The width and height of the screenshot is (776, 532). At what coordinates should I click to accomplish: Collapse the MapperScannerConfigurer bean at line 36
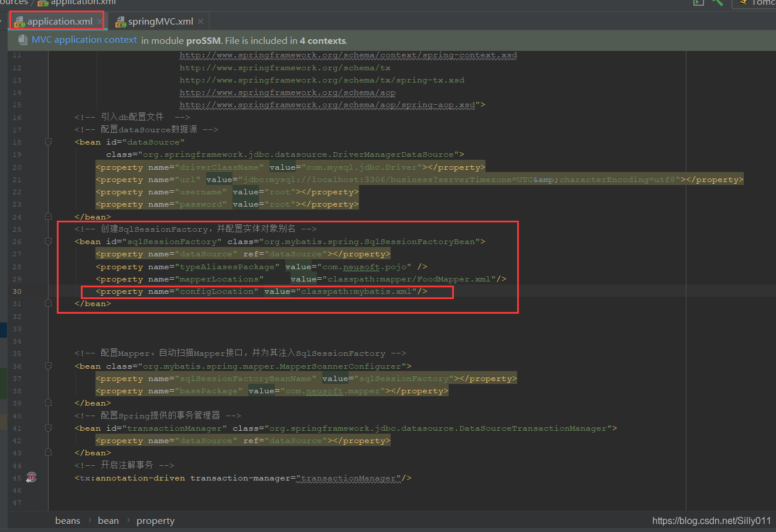[48, 366]
